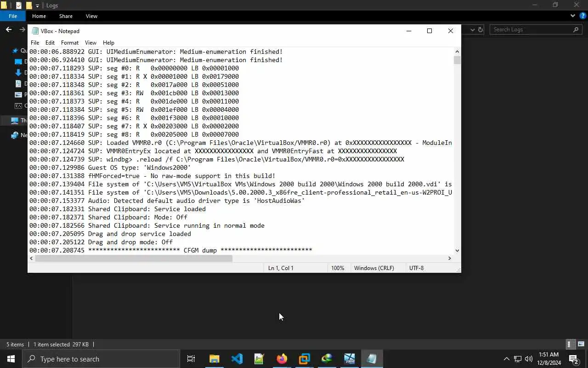The height and width of the screenshot is (368, 588).
Task: Click the 'CFGM dump' log line
Action: 171,250
